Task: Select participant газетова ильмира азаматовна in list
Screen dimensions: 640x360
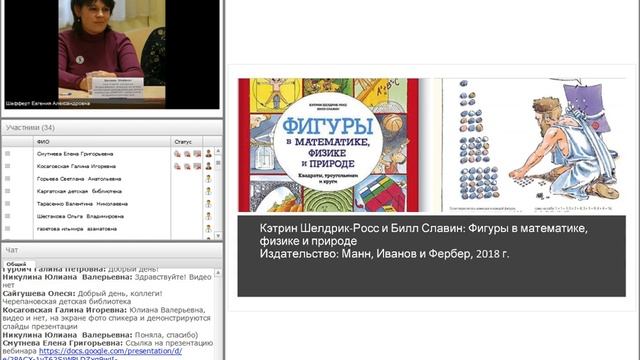Action: [x=77, y=229]
